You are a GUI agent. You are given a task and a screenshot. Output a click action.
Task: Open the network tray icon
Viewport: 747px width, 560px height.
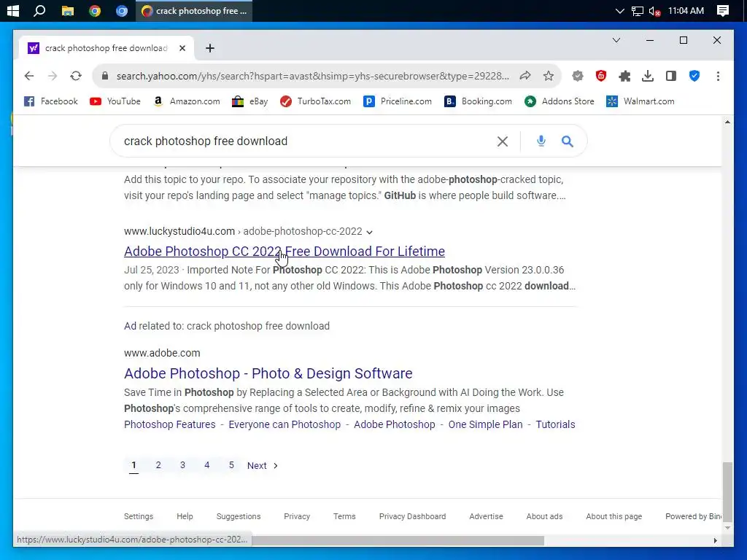click(x=637, y=11)
